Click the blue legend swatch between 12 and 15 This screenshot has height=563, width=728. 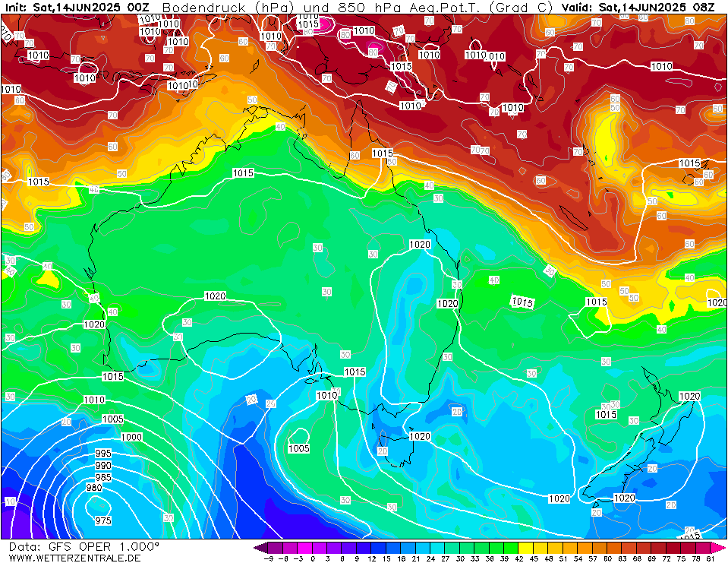click(378, 547)
